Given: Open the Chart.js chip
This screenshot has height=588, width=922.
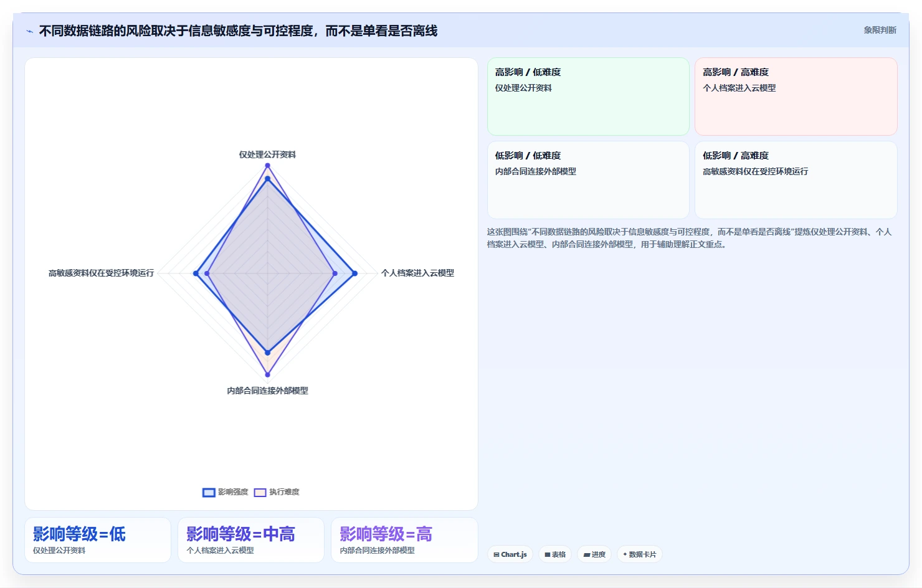Looking at the screenshot, I should pos(510,554).
